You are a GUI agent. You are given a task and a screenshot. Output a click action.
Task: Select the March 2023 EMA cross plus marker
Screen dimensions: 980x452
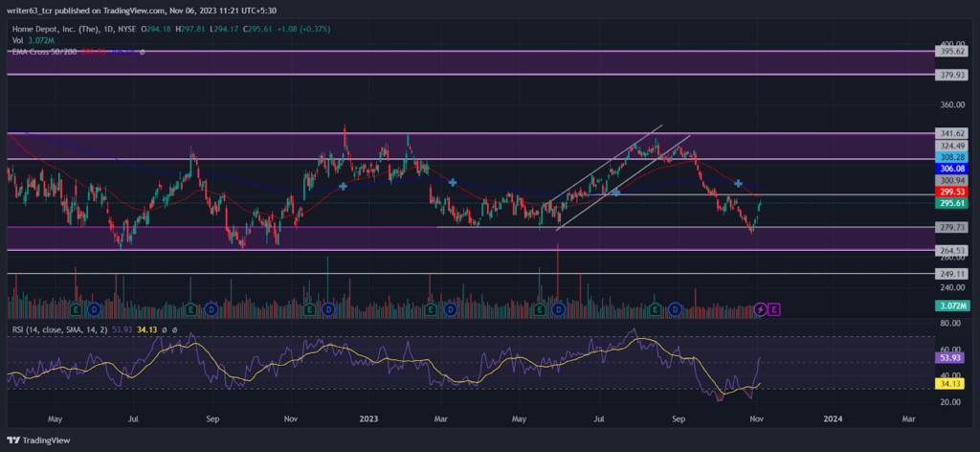pyautogui.click(x=453, y=182)
